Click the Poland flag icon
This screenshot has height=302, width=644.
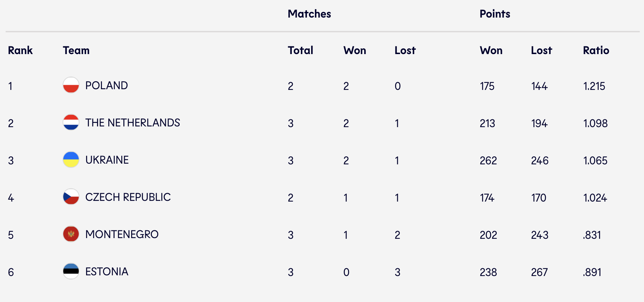(71, 85)
